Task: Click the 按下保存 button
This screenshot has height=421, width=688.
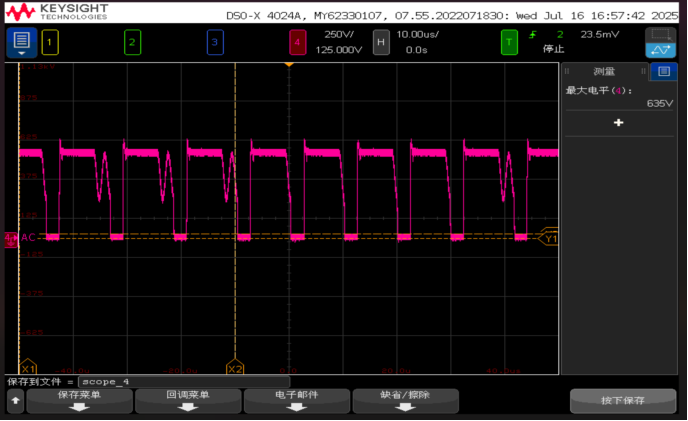Action: click(623, 400)
